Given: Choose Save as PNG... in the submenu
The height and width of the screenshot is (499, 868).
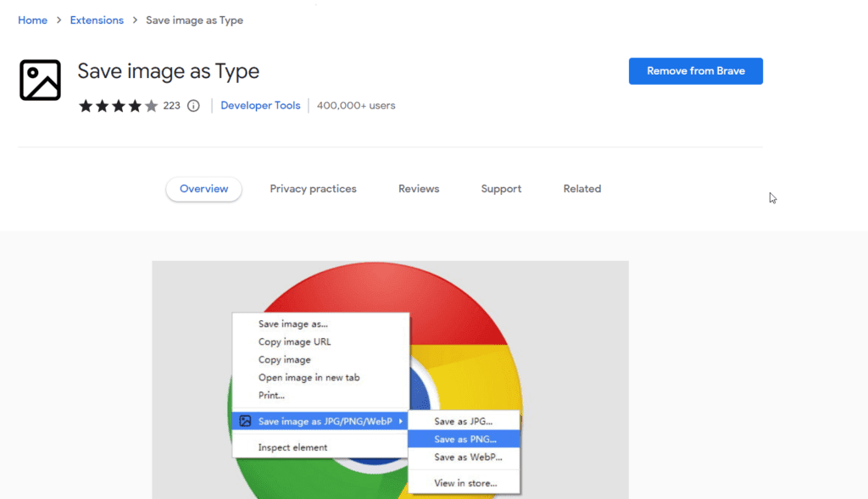Looking at the screenshot, I should click(x=464, y=439).
